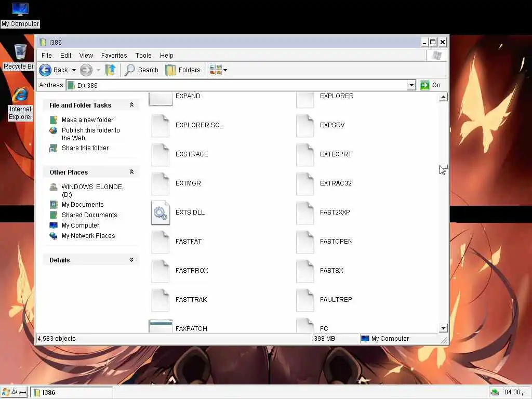The height and width of the screenshot is (399, 532).
Task: Select the EXPSRV file icon
Action: pyautogui.click(x=305, y=126)
